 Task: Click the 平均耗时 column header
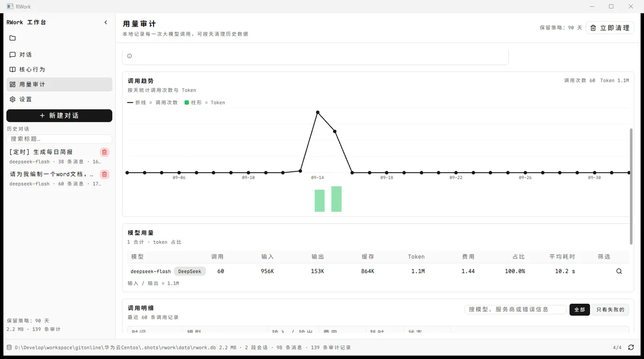pyautogui.click(x=562, y=257)
